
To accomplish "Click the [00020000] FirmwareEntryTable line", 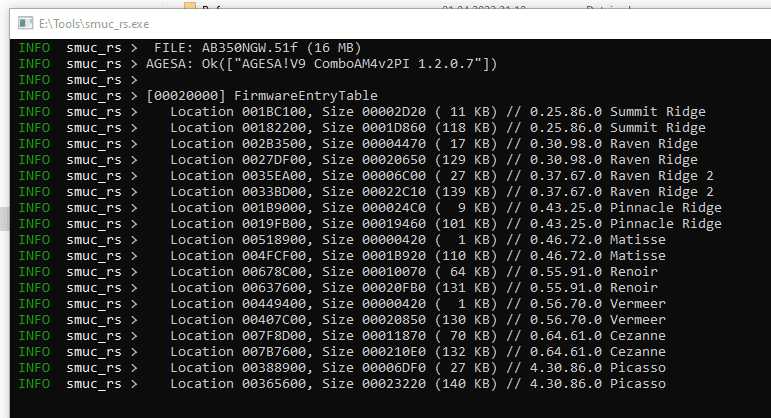I will pos(198,96).
